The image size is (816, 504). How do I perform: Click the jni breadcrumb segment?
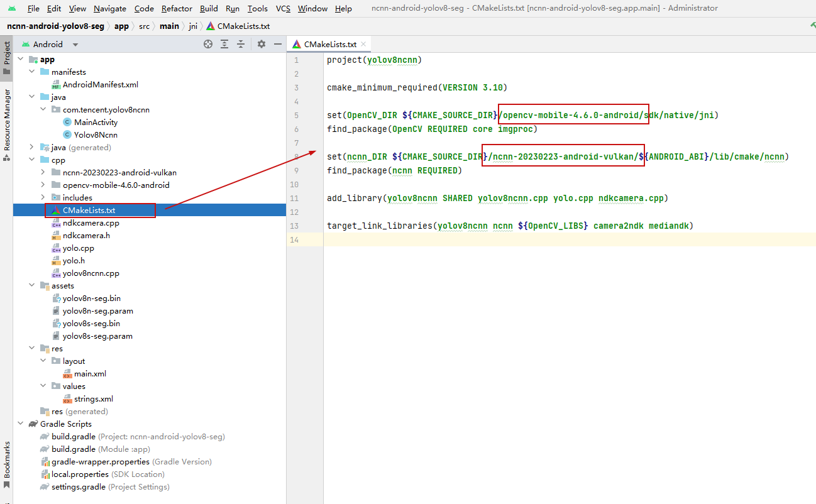coord(193,26)
